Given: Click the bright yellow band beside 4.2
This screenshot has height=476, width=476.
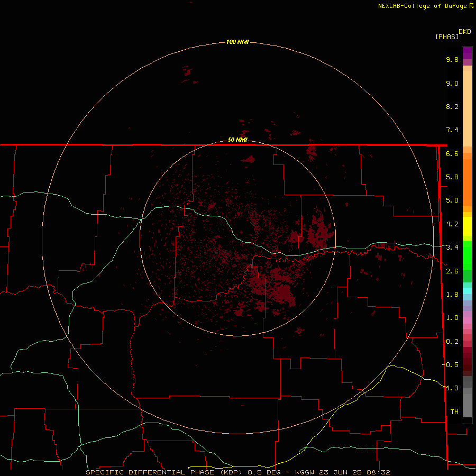Looking at the screenshot, I should pos(467,226).
